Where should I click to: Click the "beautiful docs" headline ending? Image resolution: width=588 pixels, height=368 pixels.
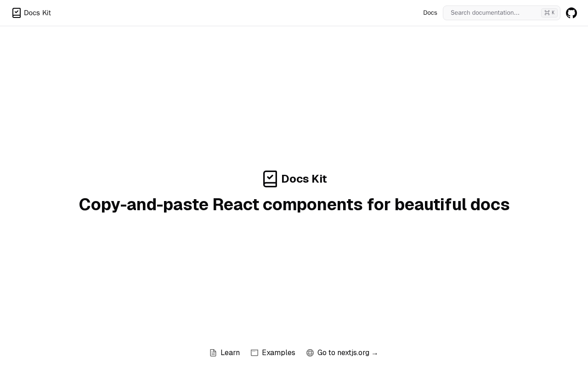point(452,204)
